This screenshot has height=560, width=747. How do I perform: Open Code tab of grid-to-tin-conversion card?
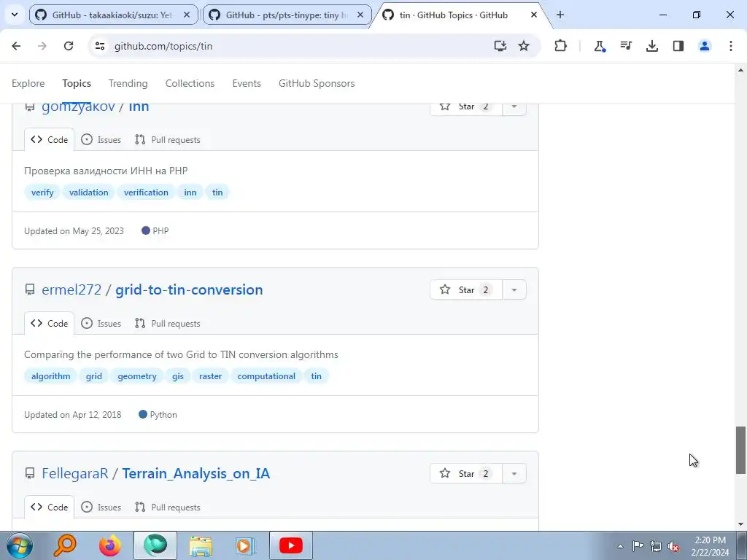pyautogui.click(x=49, y=323)
